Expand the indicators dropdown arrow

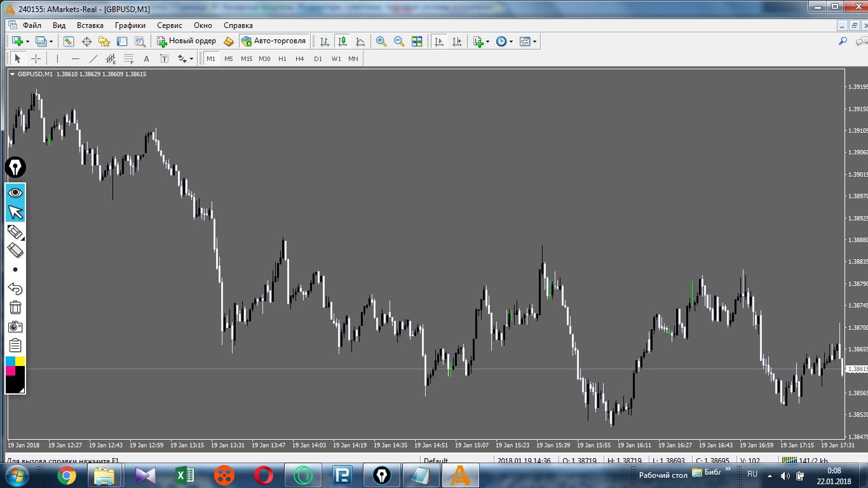(487, 41)
